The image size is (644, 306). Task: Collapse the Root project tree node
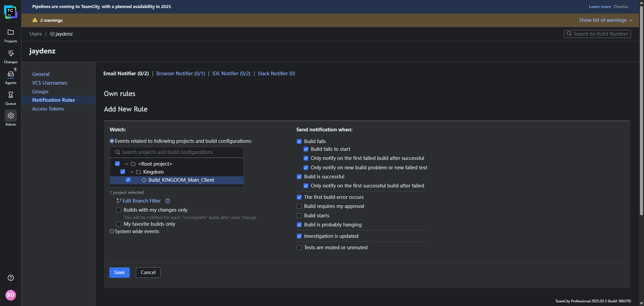tap(126, 164)
